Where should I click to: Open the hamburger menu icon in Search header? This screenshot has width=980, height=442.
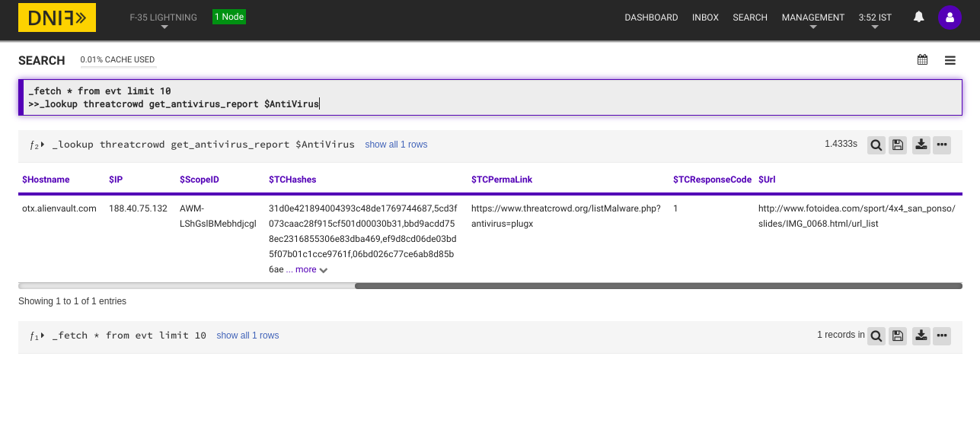coord(950,60)
